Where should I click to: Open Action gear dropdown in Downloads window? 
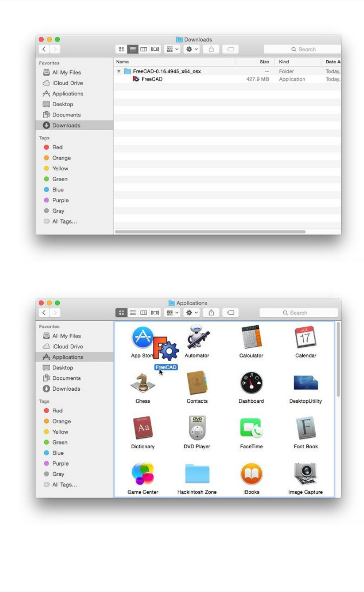[192, 49]
